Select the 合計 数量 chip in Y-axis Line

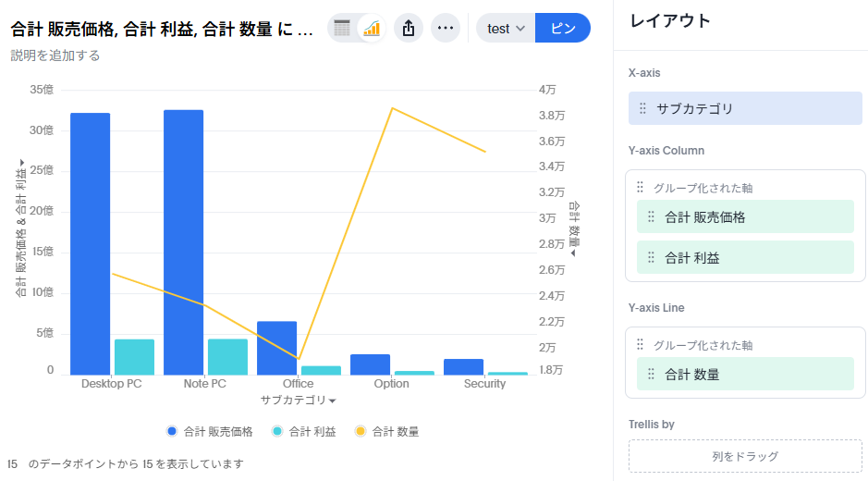745,375
